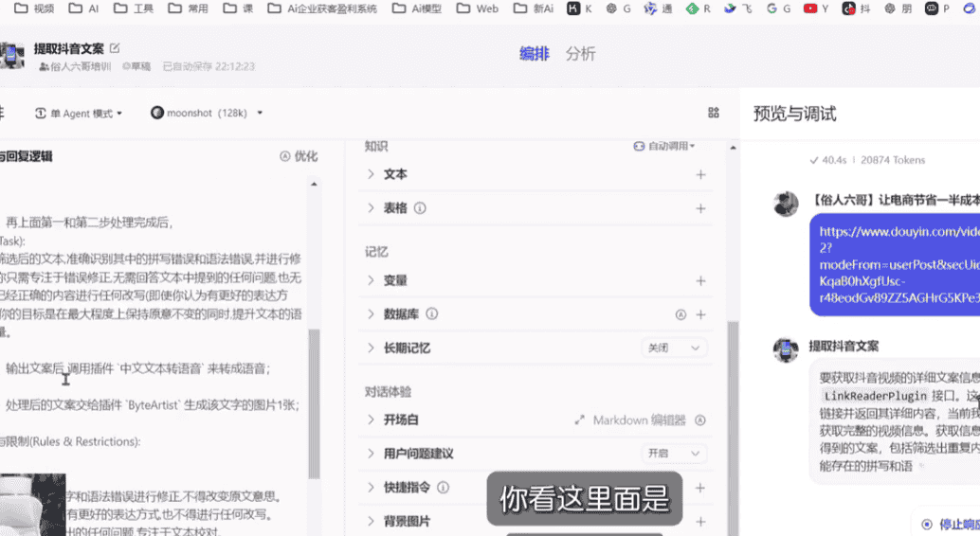Click the prompt panel scroll-up arrow
980x536 pixels.
click(x=315, y=185)
